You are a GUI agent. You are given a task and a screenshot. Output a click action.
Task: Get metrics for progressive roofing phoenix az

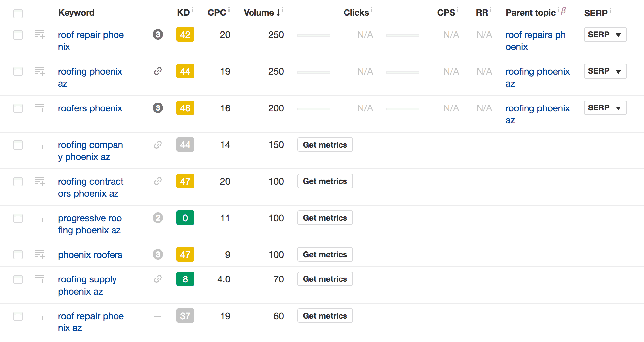point(325,218)
